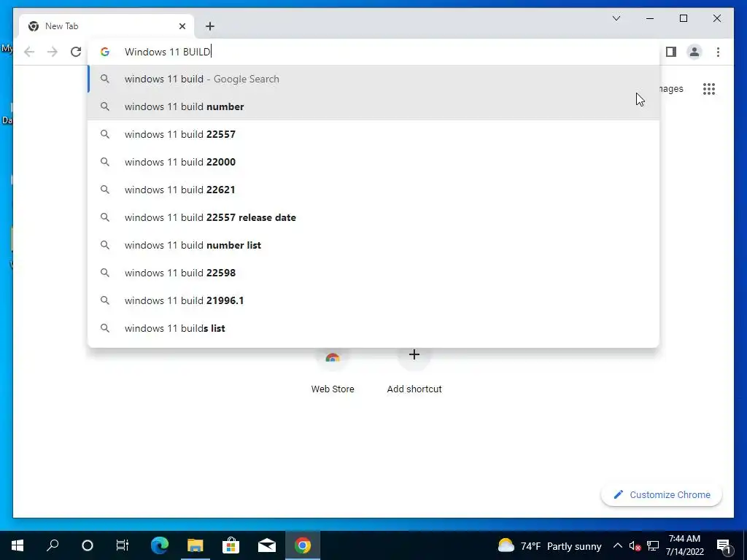This screenshot has height=560, width=747.
Task: Click the muted volume icon
Action: [x=635, y=545]
